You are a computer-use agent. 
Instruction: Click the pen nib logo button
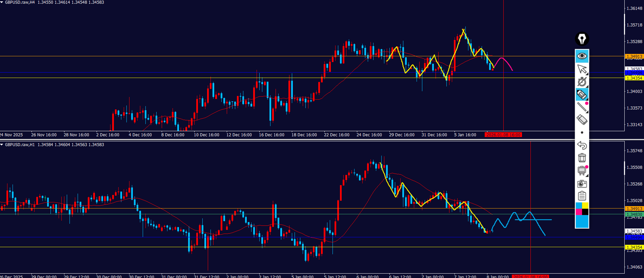pos(582,39)
